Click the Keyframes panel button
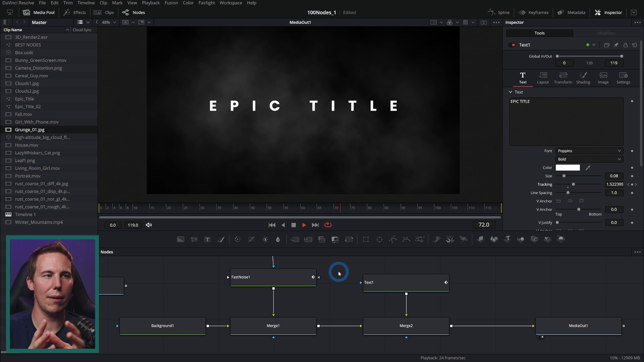Viewport: 644px width, 362px height. [x=534, y=12]
